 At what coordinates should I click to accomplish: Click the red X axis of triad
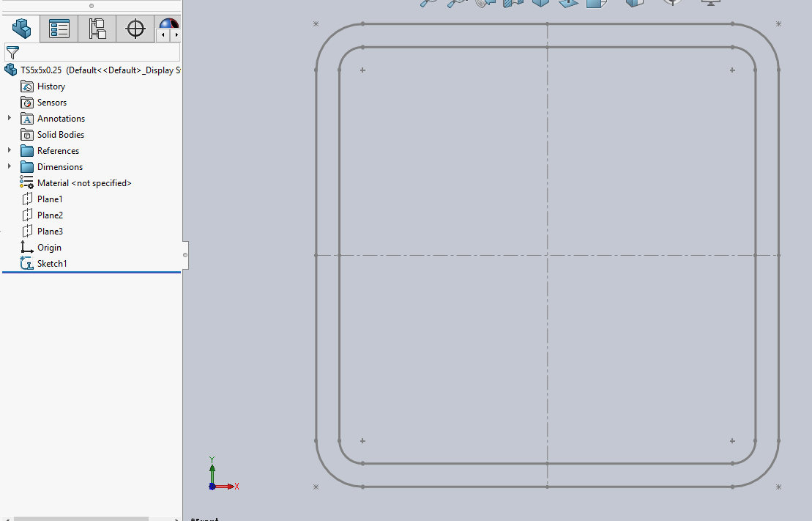point(226,487)
